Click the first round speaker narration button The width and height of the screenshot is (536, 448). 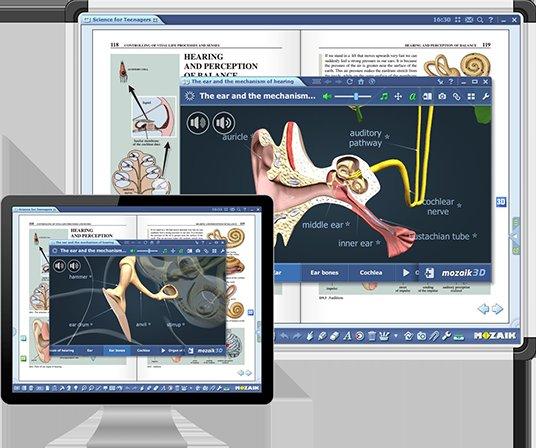tap(198, 122)
